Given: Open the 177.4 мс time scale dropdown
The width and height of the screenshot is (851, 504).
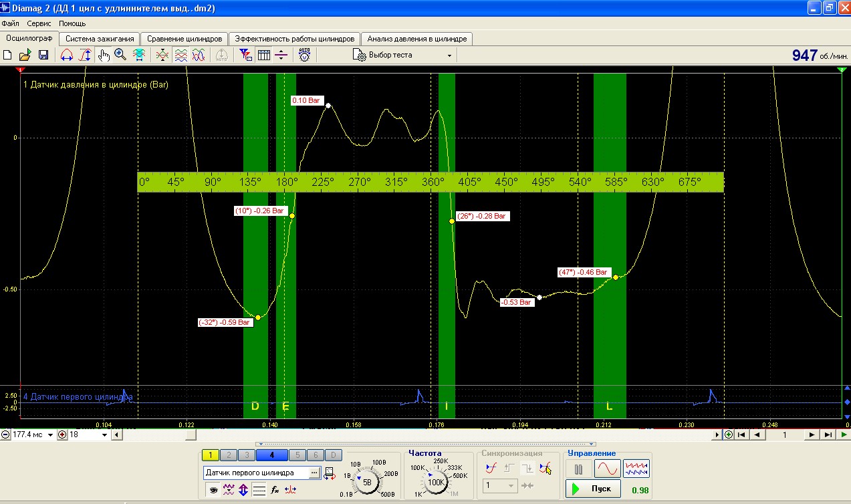Looking at the screenshot, I should (51, 434).
